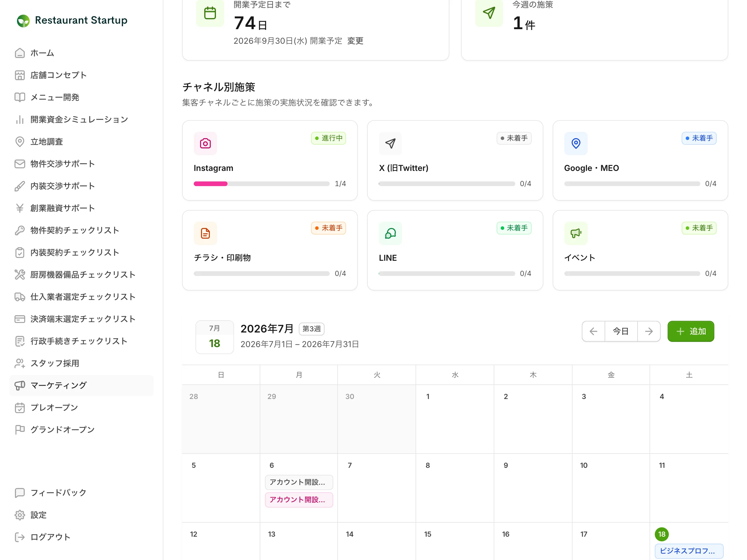The image size is (747, 560).
Task: Click the 進行中 status badge on Instagram
Action: [328, 138]
